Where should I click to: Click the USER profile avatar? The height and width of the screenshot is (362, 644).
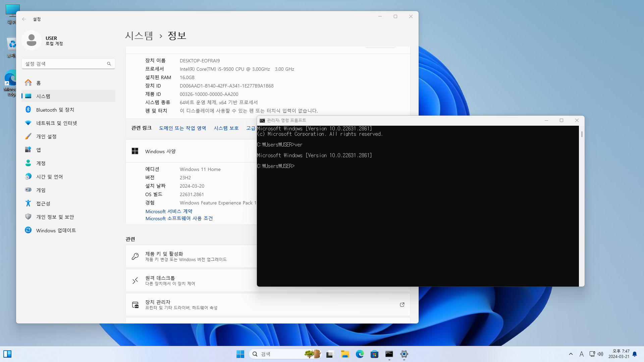click(32, 40)
